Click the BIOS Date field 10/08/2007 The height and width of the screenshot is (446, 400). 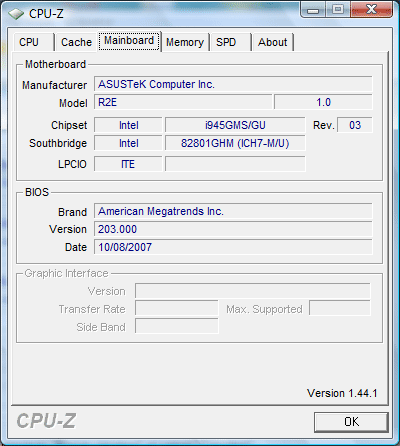(233, 247)
